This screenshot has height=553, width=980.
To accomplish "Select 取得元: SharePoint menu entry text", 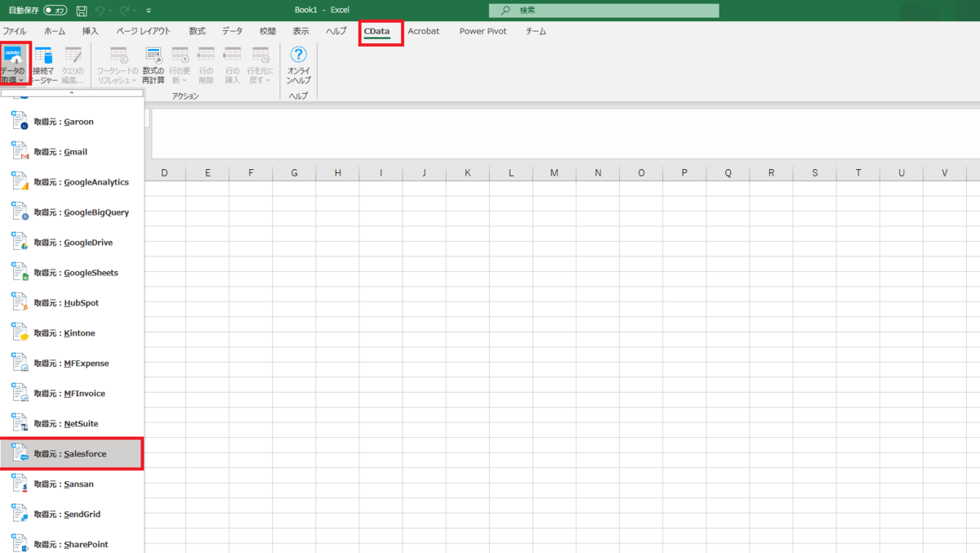I will pos(71,545).
